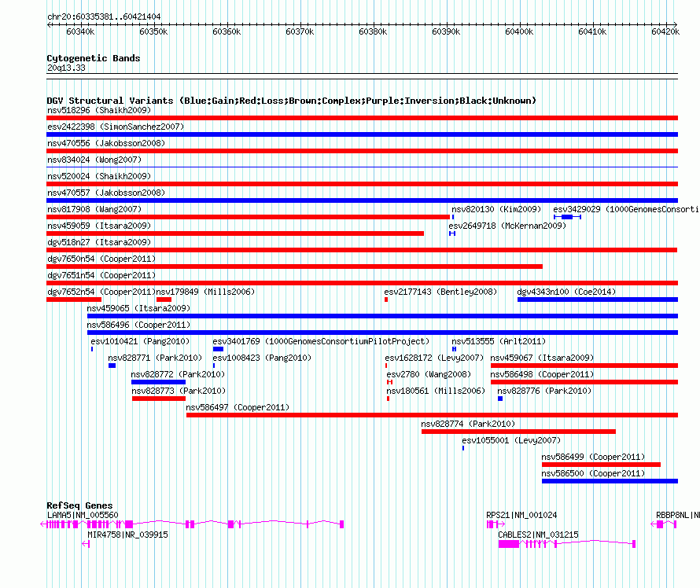Click the nsv586497 (Cooper2011) long red bar
Screen dimensions: 700x588
click(x=432, y=415)
